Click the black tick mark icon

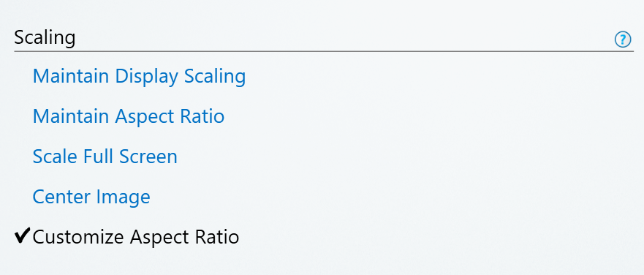22,236
